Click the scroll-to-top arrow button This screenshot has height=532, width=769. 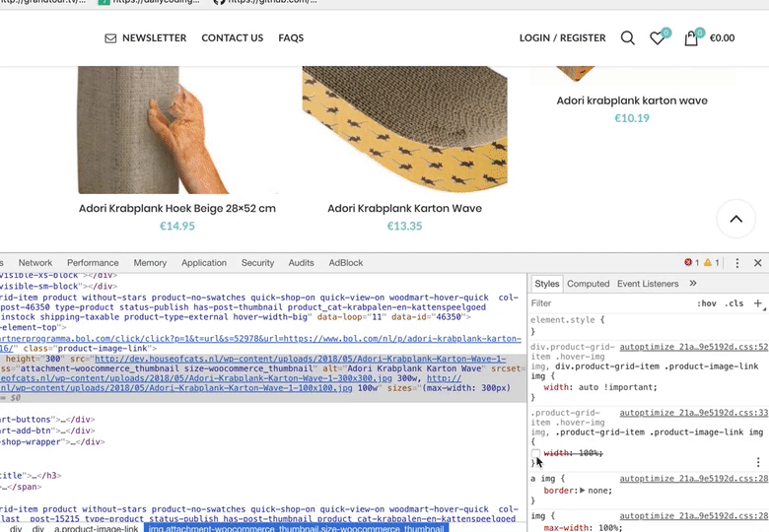736,219
